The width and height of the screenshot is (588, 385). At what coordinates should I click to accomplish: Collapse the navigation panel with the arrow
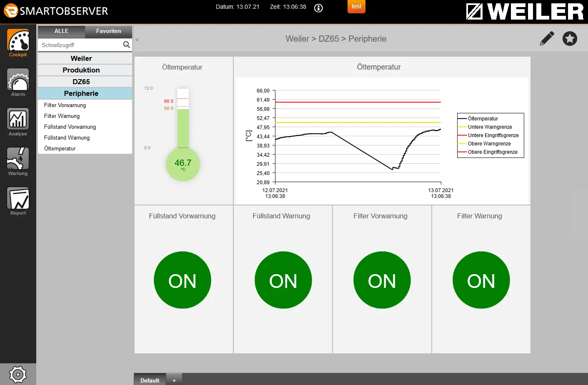(137, 40)
